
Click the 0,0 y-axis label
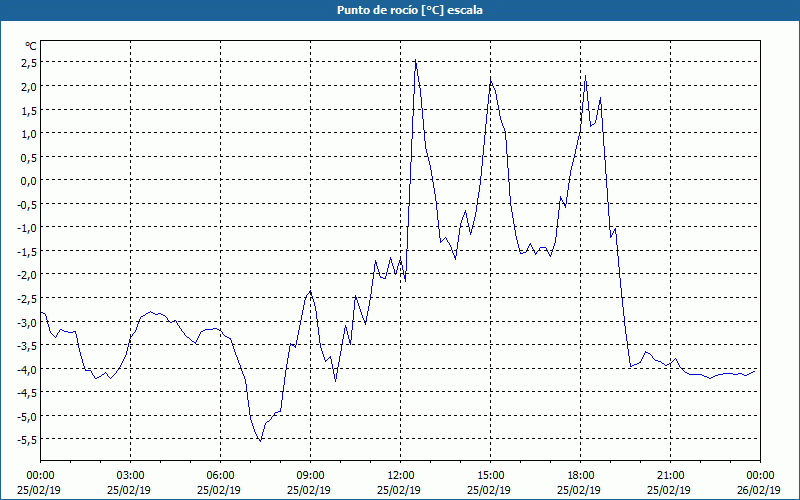click(x=29, y=181)
